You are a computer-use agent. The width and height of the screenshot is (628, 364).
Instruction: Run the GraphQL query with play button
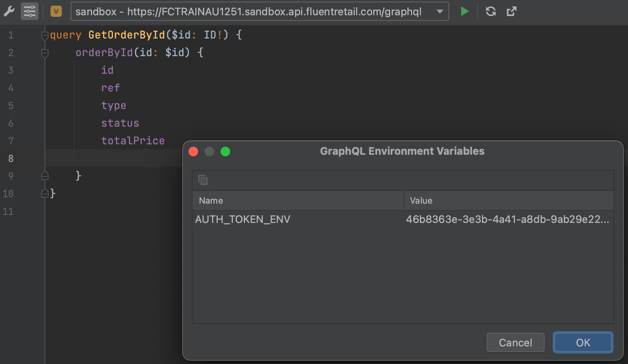pyautogui.click(x=464, y=11)
